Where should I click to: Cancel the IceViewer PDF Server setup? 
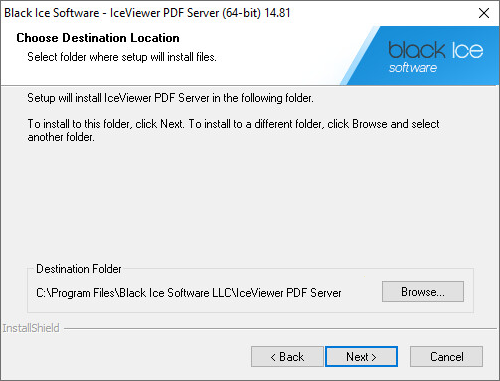[x=446, y=357]
